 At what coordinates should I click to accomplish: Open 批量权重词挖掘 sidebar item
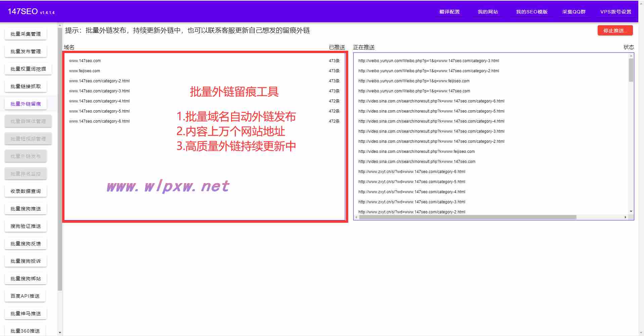point(28,69)
